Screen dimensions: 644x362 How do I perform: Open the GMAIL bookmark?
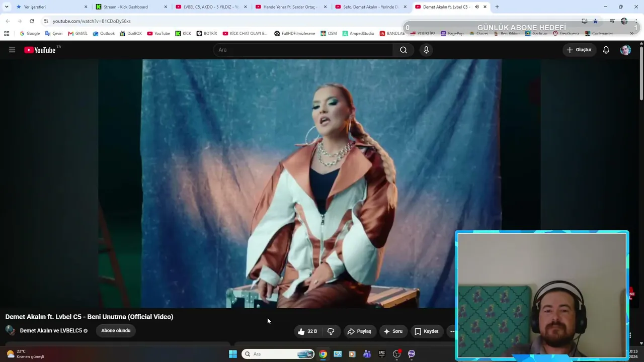77,34
